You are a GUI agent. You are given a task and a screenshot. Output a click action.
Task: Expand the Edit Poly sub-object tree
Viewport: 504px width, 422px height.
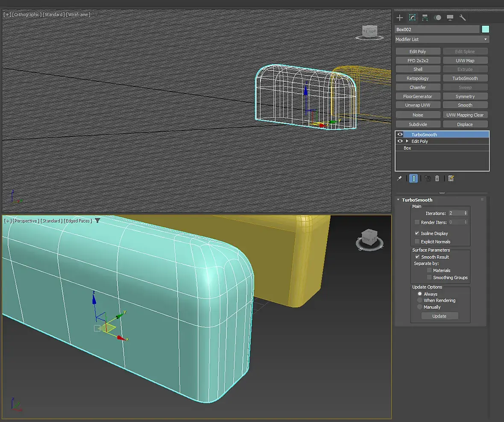[407, 141]
